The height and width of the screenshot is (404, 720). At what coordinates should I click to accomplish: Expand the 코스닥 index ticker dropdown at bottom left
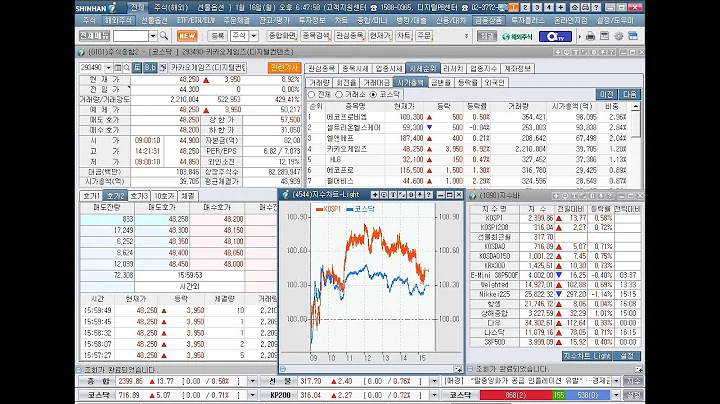[x=252, y=395]
